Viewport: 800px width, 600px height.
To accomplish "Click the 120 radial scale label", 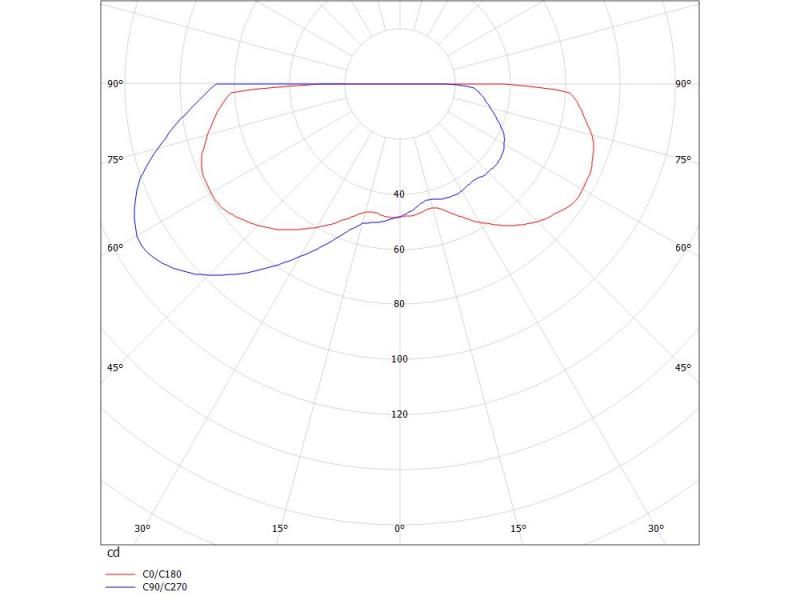I will click(399, 414).
